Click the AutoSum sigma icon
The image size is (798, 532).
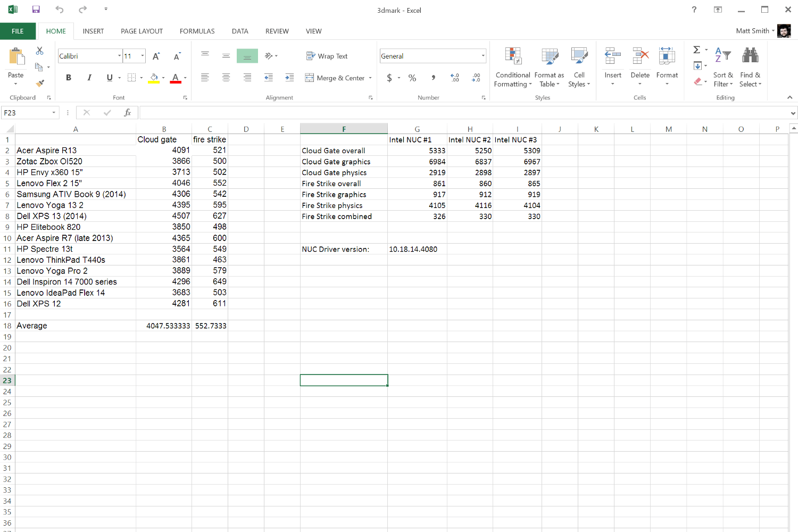pyautogui.click(x=697, y=49)
